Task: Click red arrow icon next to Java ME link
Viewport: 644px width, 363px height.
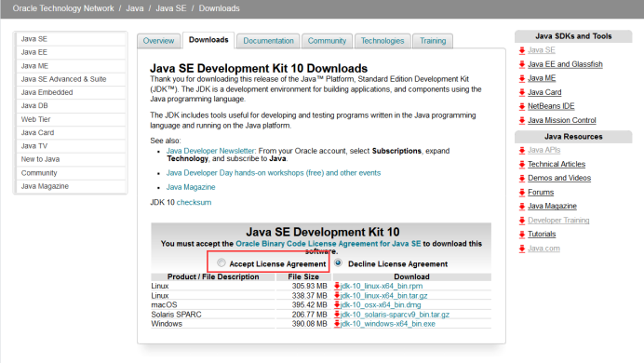Action: tap(522, 78)
